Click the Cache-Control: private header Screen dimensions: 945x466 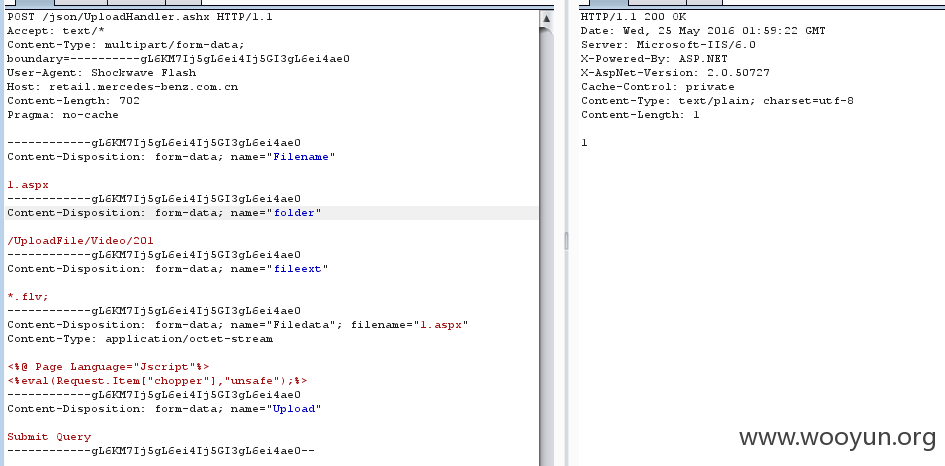[658, 87]
